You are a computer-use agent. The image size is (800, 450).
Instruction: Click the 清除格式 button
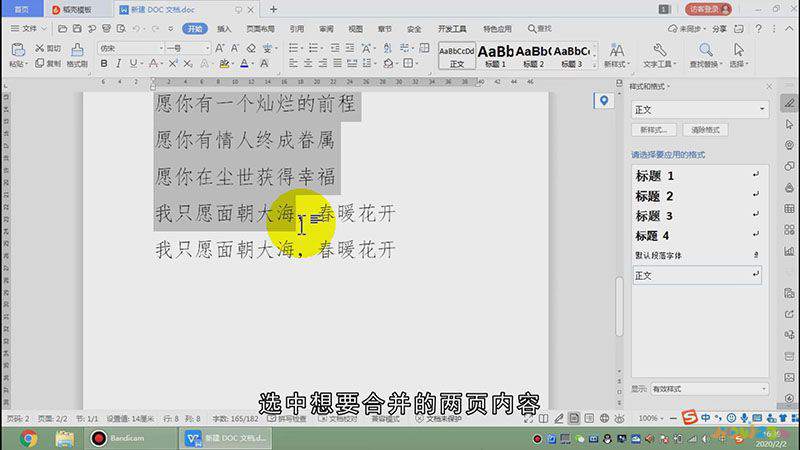[x=705, y=130]
